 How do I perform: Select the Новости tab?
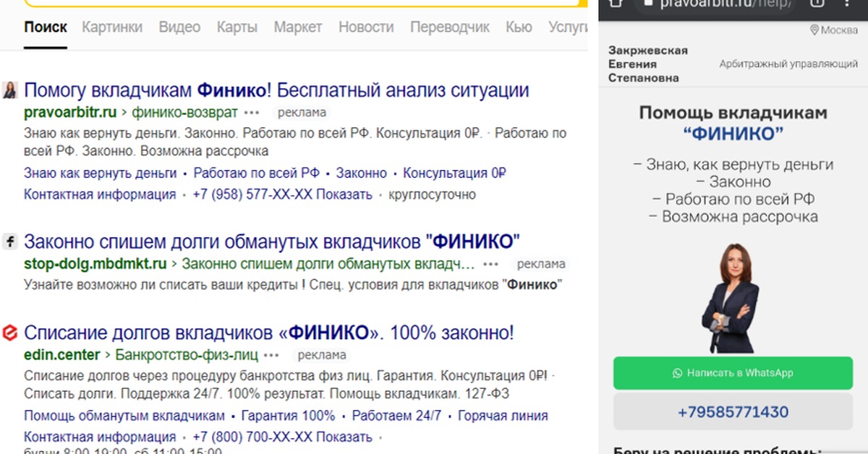366,27
